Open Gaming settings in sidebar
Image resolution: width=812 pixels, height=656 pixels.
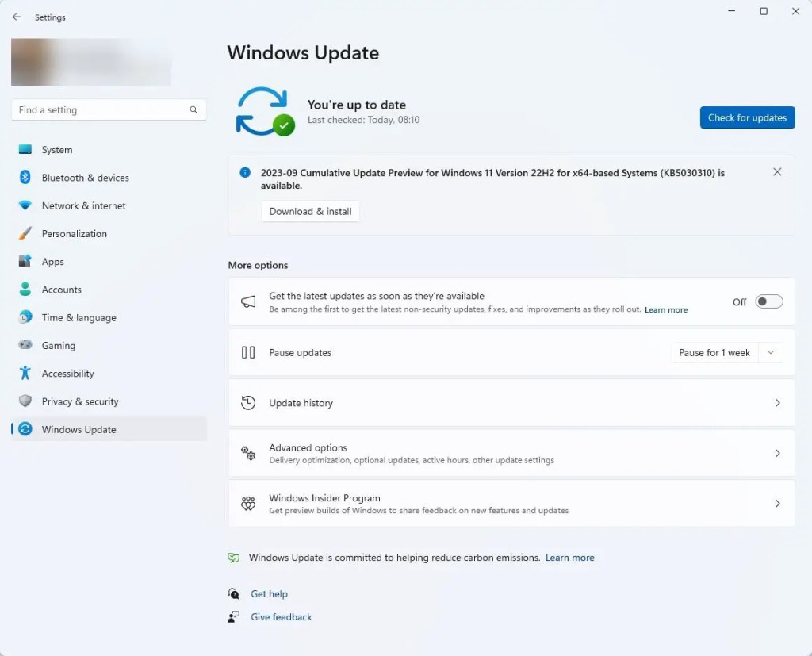109,346
